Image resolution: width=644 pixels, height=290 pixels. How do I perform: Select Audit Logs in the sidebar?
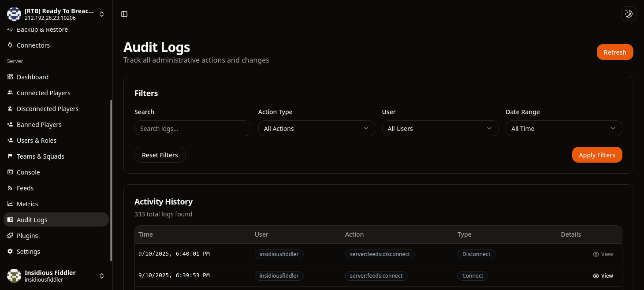[x=32, y=219]
